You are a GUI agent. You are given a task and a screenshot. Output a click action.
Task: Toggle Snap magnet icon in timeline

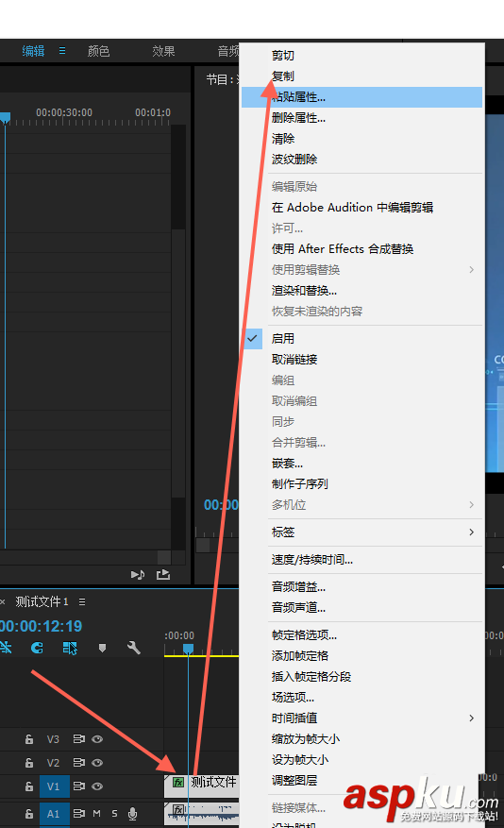pyautogui.click(x=37, y=648)
